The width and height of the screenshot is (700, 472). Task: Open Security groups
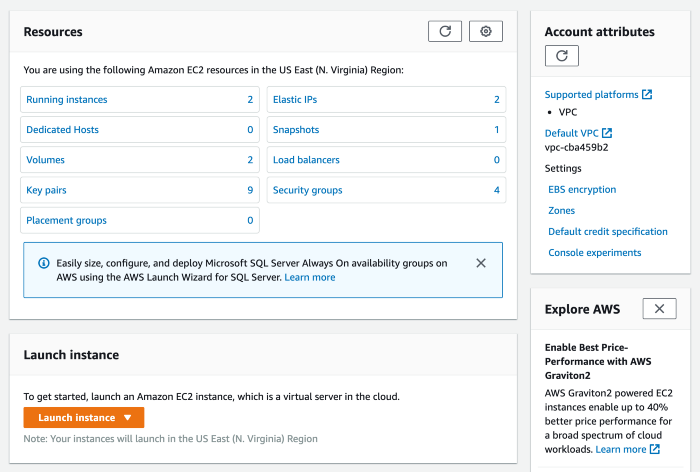pyautogui.click(x=307, y=190)
